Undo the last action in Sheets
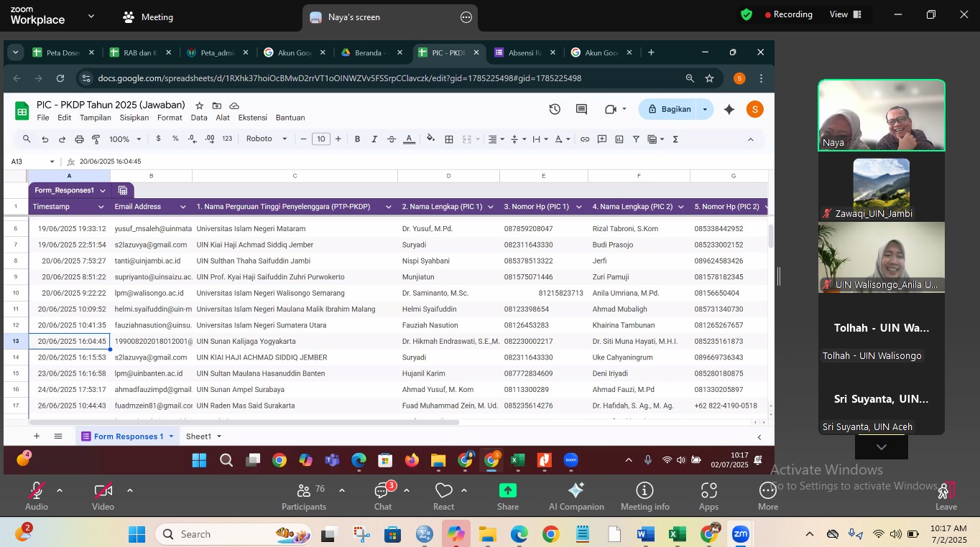Image resolution: width=980 pixels, height=547 pixels. click(45, 139)
